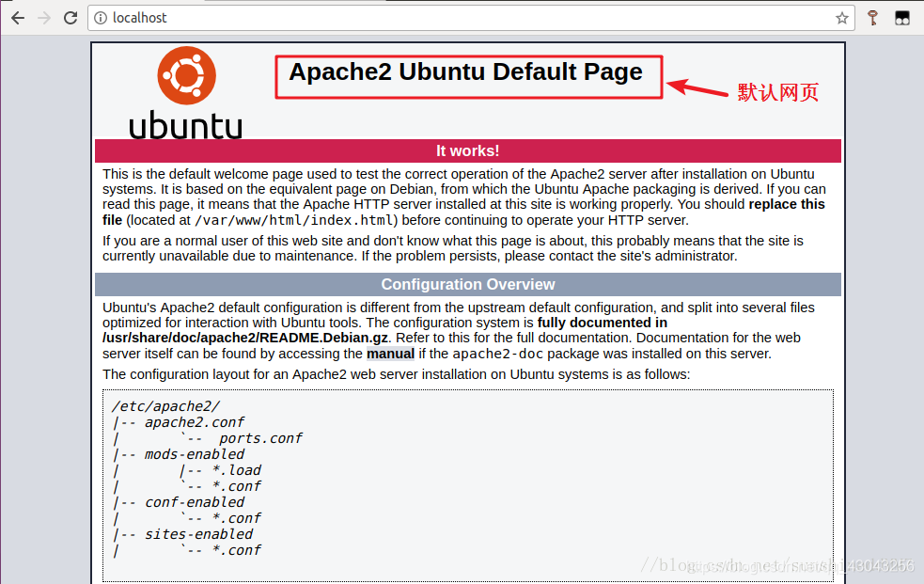Screen dimensions: 924x584
Task: Click the Apache2 Ubuntu Default Page heading
Action: click(465, 71)
